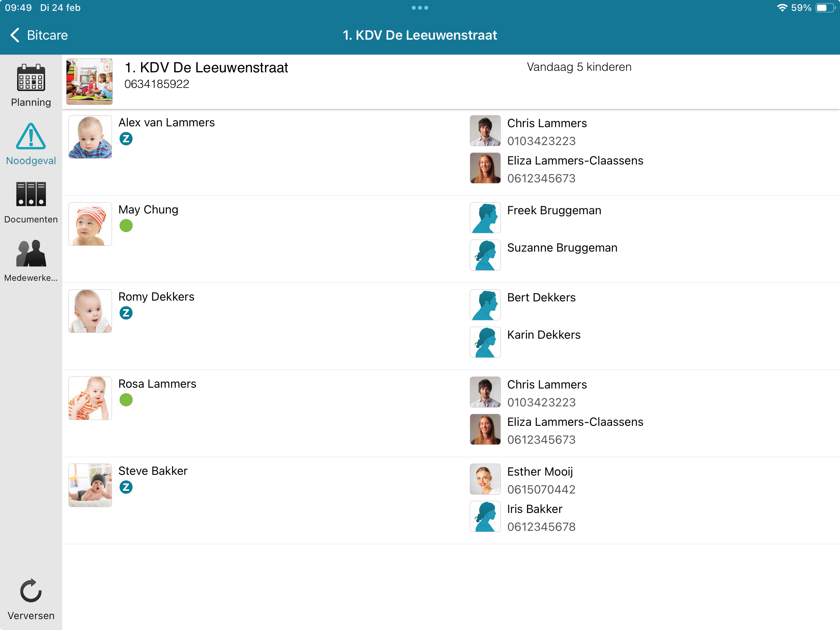Open Iris Bakker's contact entry
The height and width of the screenshot is (630, 840).
[535, 509]
